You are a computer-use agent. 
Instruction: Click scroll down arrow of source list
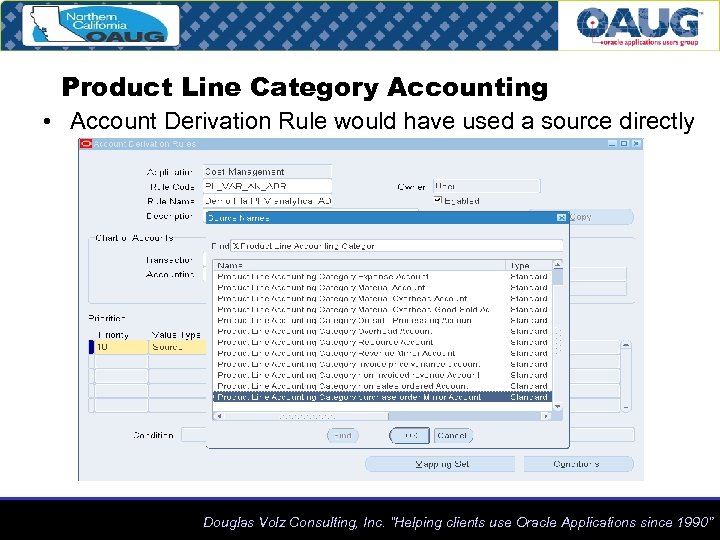pos(557,406)
